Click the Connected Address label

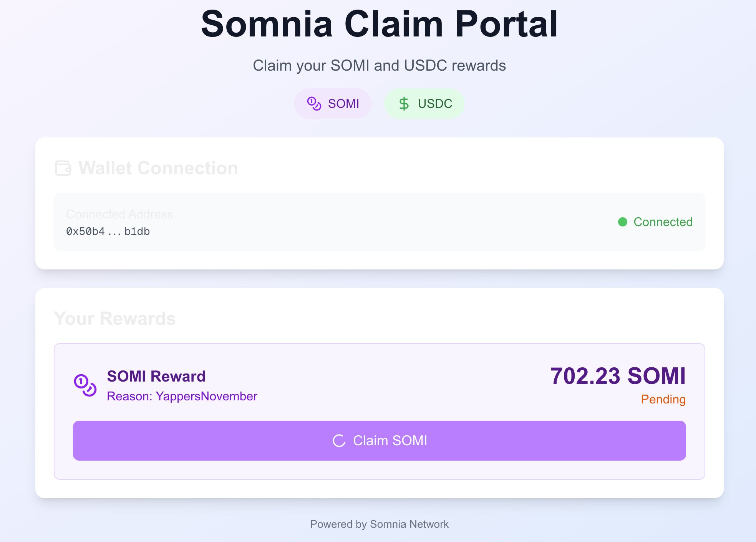(x=119, y=214)
